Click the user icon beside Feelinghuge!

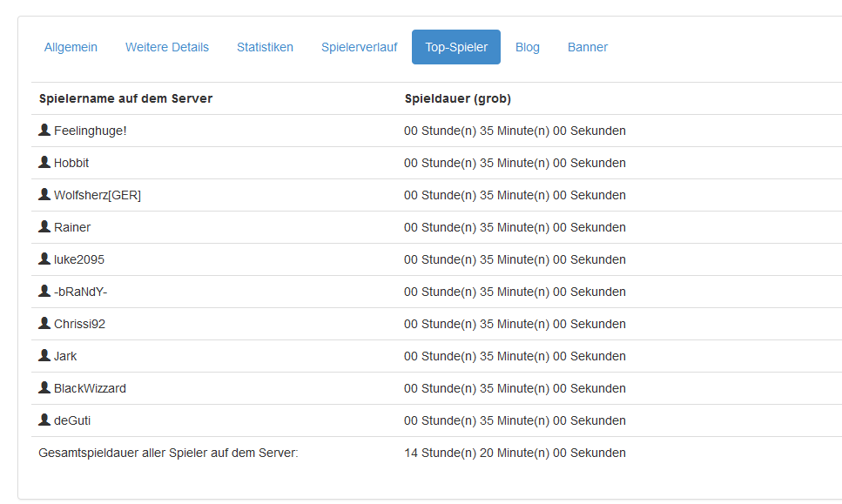[44, 130]
